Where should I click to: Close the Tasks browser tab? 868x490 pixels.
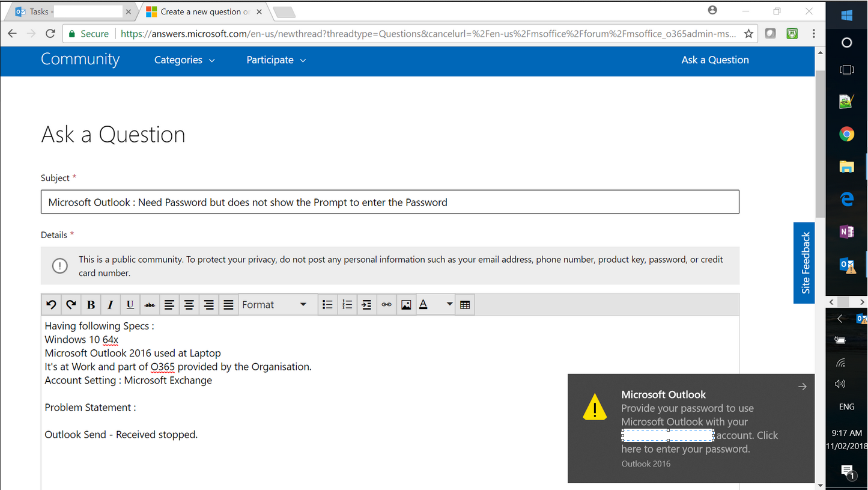129,11
